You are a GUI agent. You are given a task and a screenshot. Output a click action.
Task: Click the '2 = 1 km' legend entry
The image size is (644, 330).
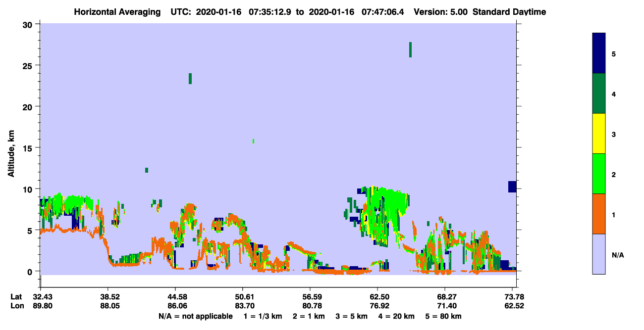point(309,316)
